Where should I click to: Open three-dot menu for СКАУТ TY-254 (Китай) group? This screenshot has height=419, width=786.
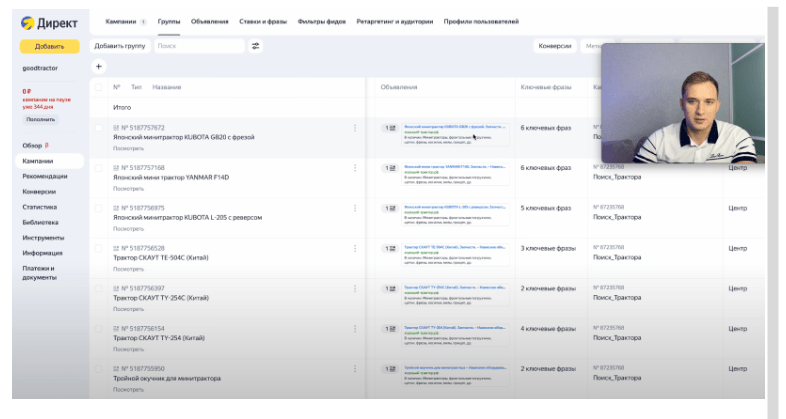coord(355,328)
